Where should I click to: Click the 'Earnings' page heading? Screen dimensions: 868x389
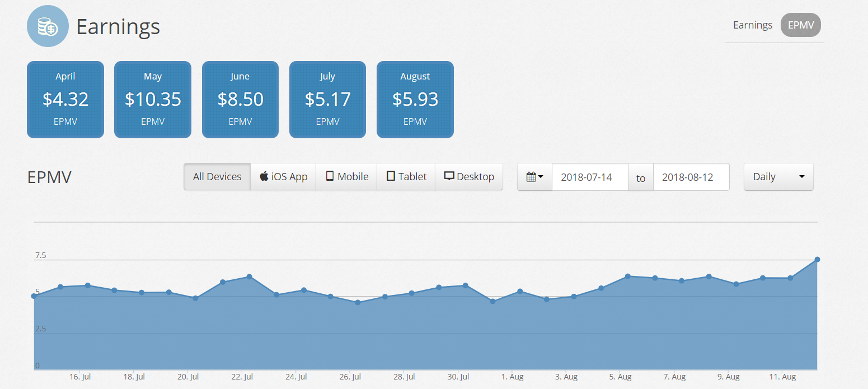[x=118, y=26]
